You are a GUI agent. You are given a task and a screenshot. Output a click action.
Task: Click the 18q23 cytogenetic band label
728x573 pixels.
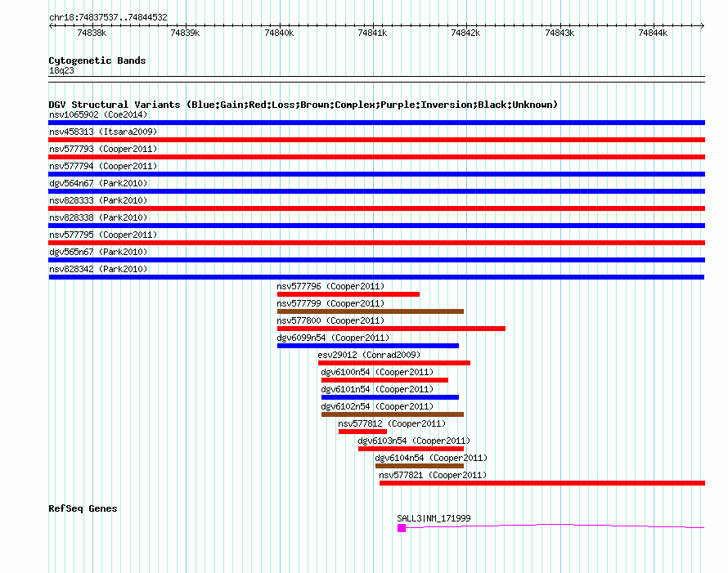[x=61, y=70]
